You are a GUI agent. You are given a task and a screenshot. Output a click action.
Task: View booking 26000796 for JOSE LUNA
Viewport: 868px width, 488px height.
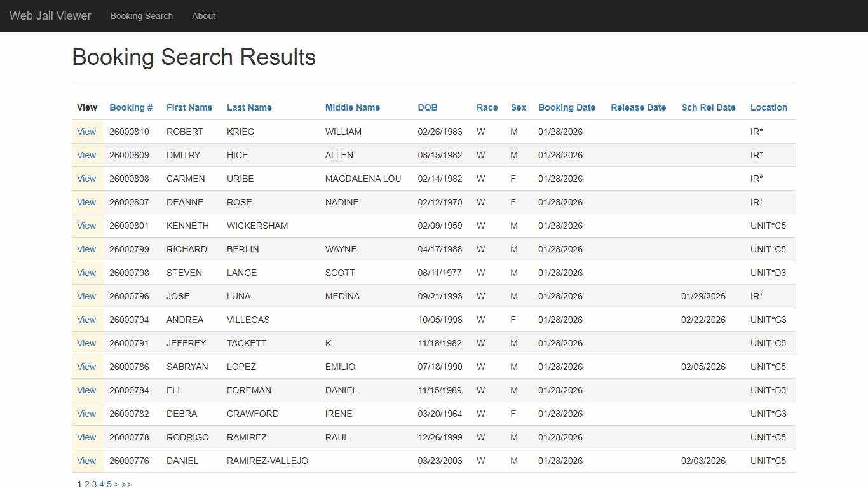pos(86,296)
